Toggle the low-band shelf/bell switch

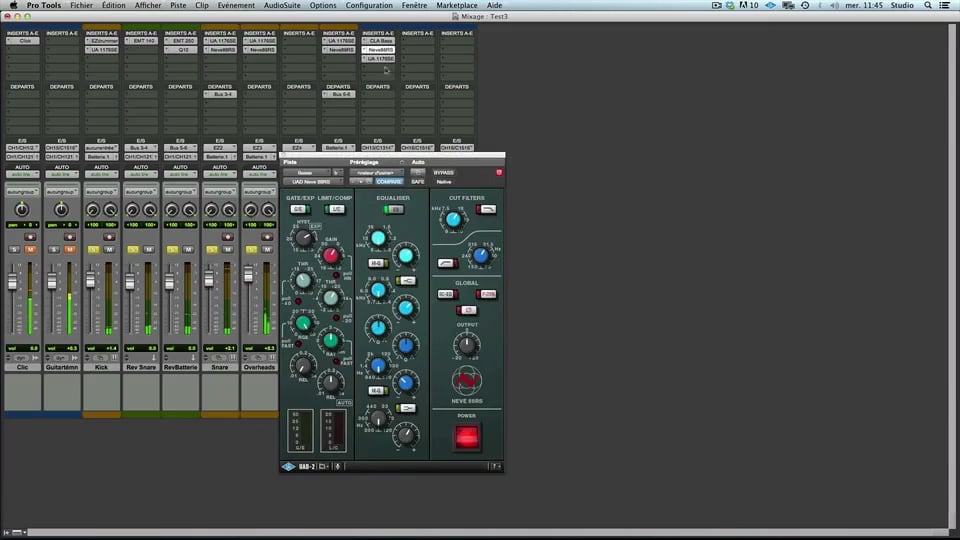pyautogui.click(x=406, y=408)
